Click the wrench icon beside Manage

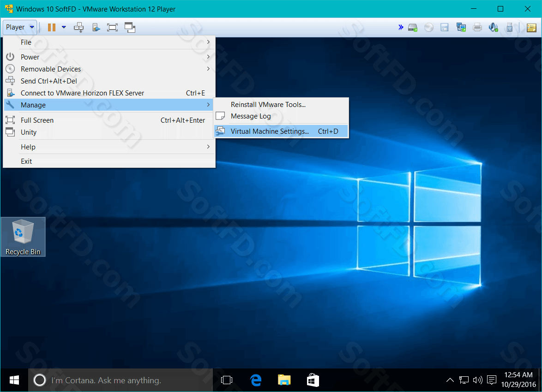tap(10, 105)
